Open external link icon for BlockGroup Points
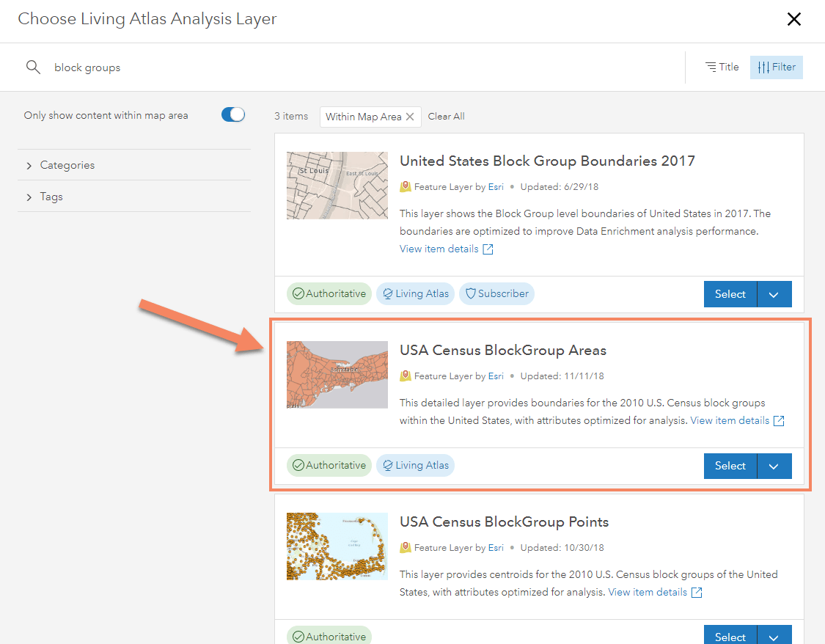825x644 pixels. click(x=697, y=593)
